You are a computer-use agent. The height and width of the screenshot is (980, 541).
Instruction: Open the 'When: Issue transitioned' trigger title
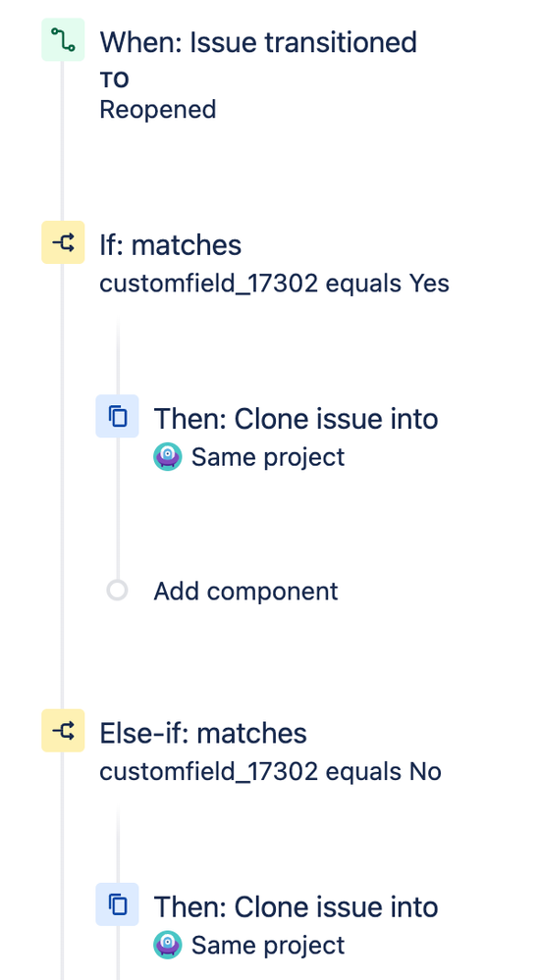(257, 42)
